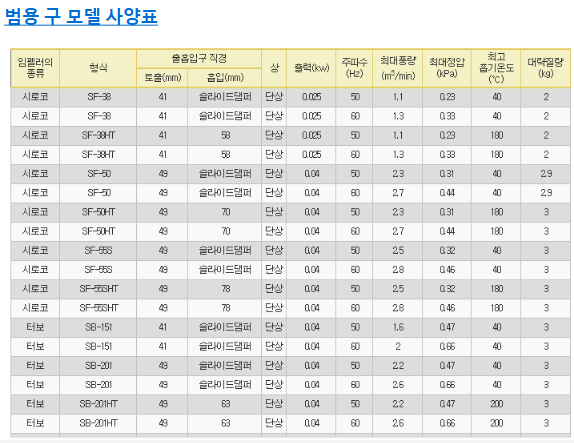
Task: Click the 최대풍량 (m³/min) column header
Action: pyautogui.click(x=398, y=68)
